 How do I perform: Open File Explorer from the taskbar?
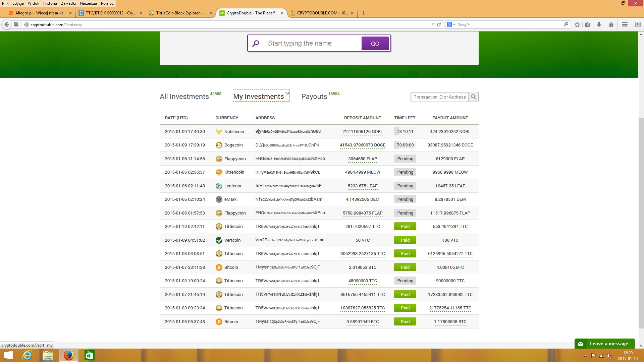pyautogui.click(x=48, y=355)
